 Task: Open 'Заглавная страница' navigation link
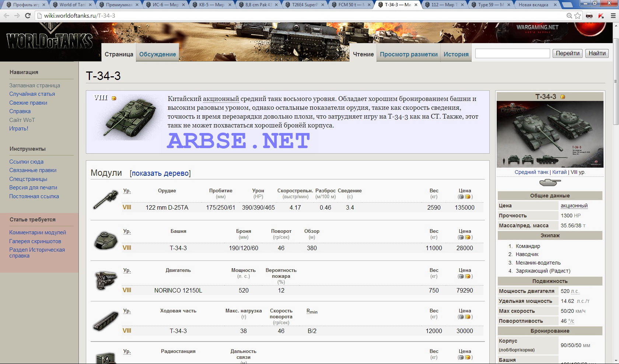(x=35, y=85)
